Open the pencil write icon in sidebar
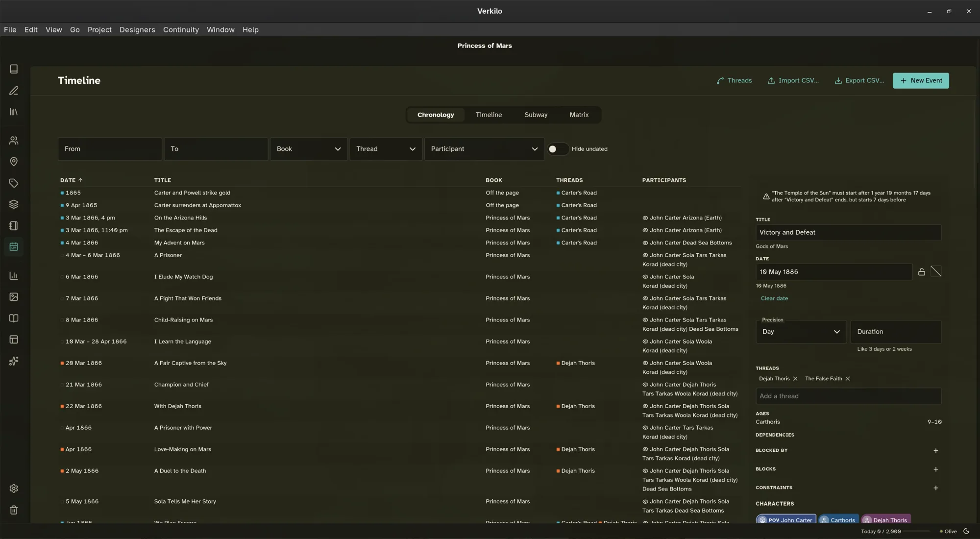 [14, 91]
